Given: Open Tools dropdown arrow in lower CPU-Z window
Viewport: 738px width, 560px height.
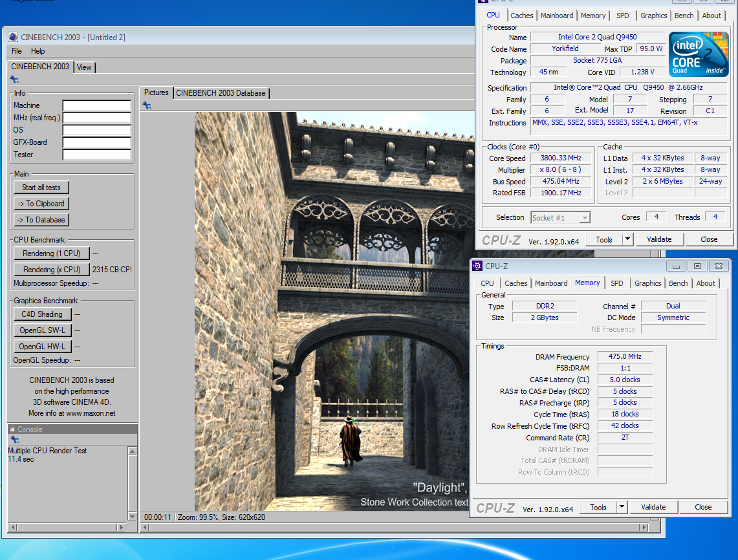Looking at the screenshot, I should 622,507.
